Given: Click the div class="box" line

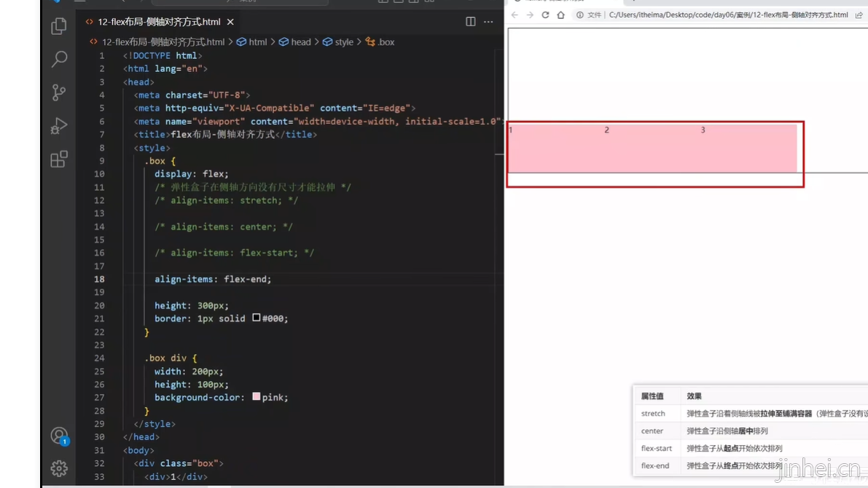Looking at the screenshot, I should pos(179,463).
